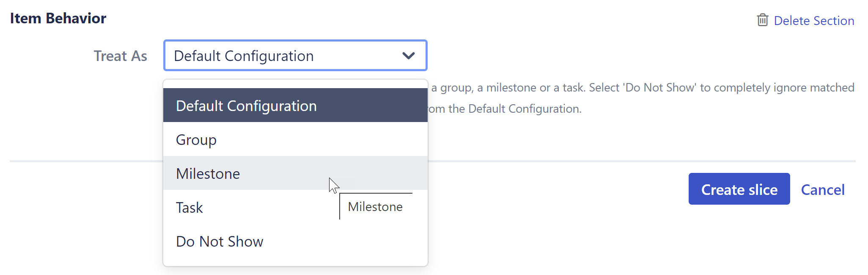Viewport: 868px width, 275px height.
Task: Click the chevron arrow in Treat As field
Action: click(408, 56)
